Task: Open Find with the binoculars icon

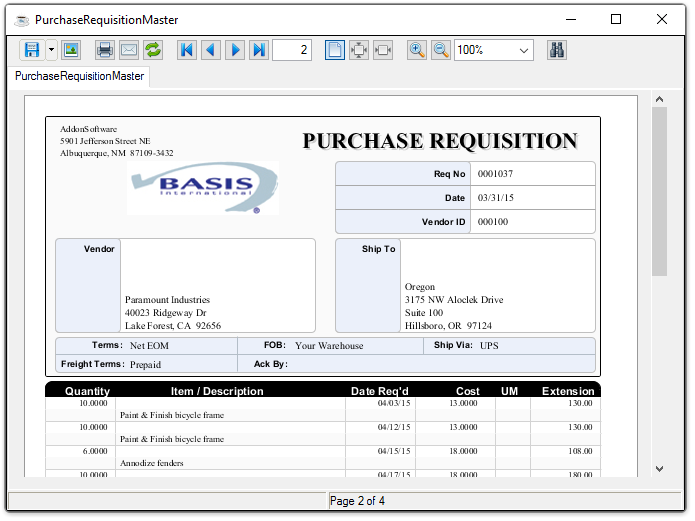Action: tap(557, 50)
